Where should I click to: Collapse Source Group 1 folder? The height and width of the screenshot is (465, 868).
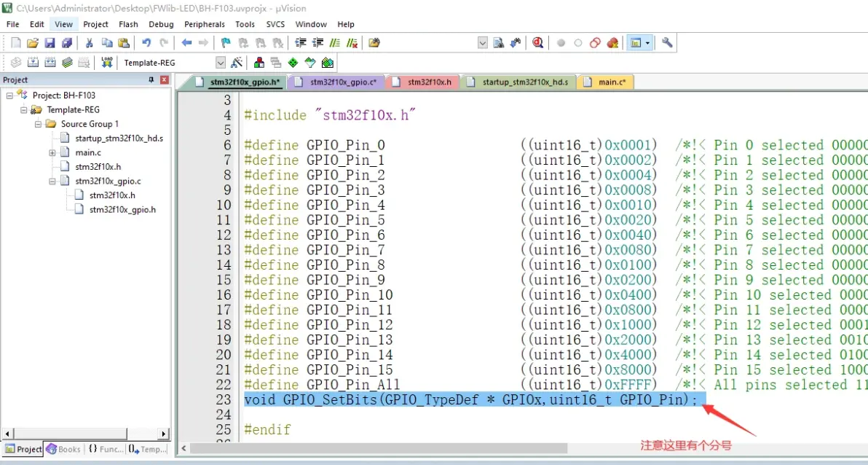click(38, 124)
